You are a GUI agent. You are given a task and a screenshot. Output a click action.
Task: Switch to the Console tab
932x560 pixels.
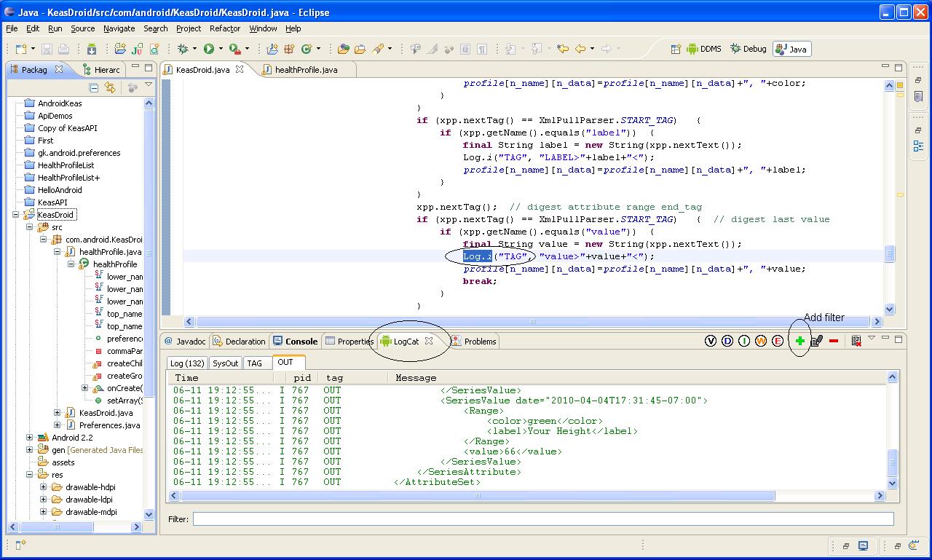(296, 341)
